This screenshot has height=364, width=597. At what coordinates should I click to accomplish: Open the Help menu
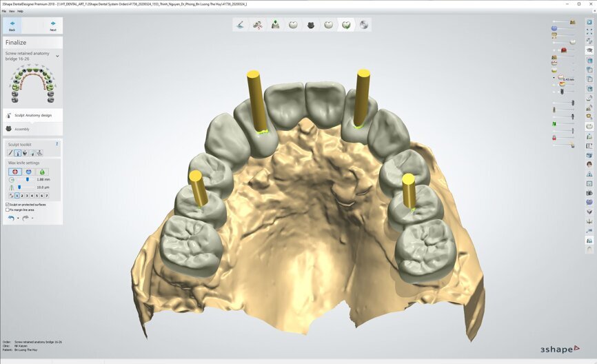21,11
